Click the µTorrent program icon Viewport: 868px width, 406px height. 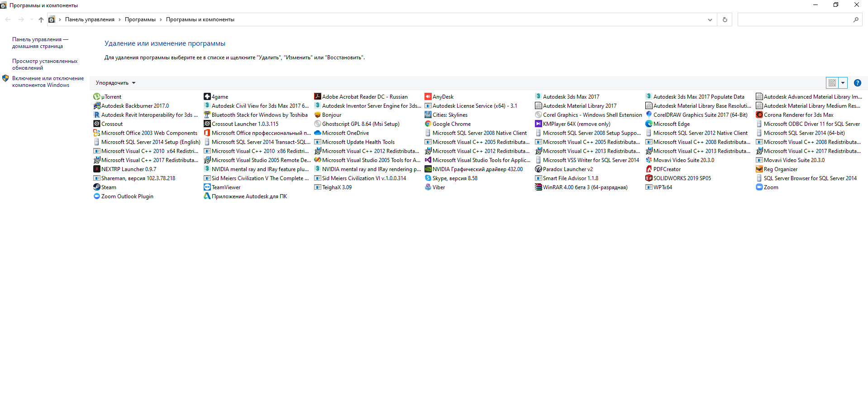click(96, 96)
